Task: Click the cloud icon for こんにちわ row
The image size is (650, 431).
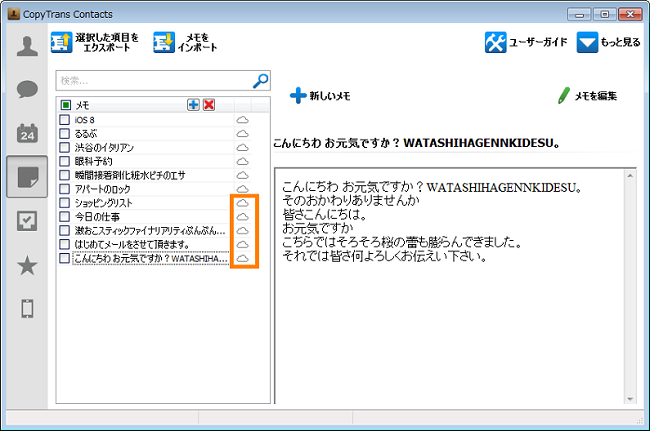Action: click(x=243, y=258)
